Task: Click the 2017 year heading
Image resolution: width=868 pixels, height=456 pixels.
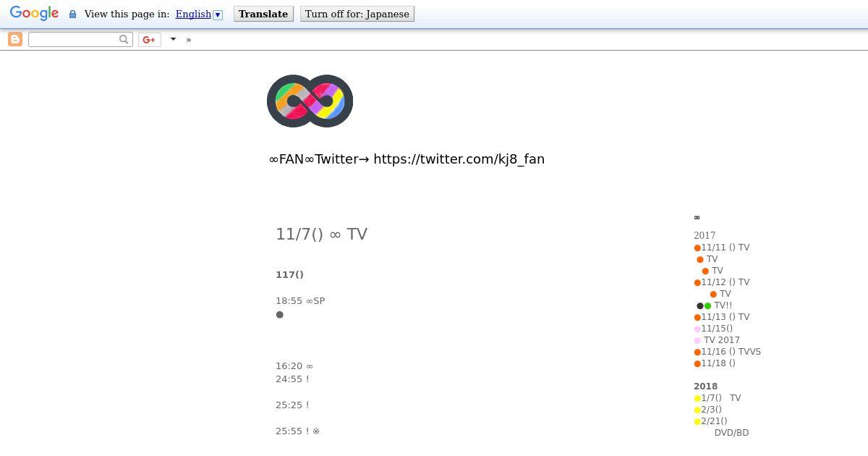Action: pos(705,236)
